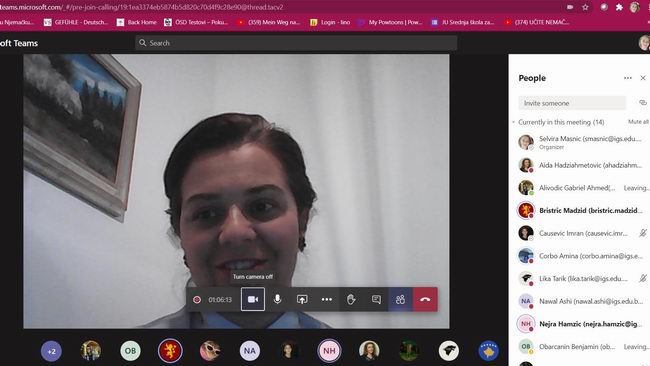Open GEFÜHLE - Deutsch bookmark
The image size is (650, 366).
[x=76, y=22]
